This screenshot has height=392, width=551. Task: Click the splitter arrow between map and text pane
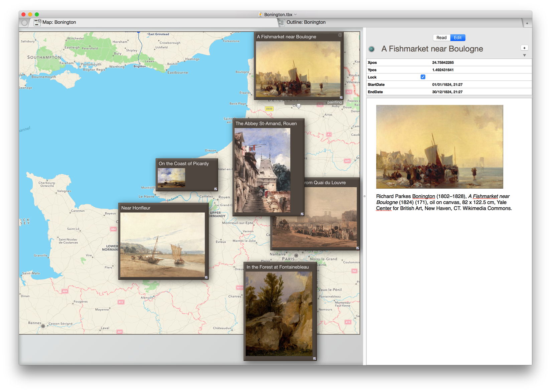[x=364, y=196]
